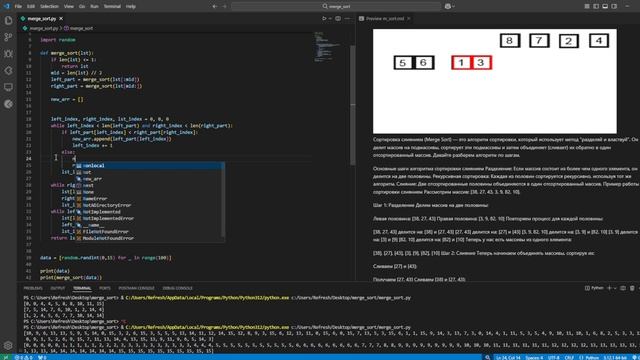Switch to the Problems panel tab

[33, 288]
